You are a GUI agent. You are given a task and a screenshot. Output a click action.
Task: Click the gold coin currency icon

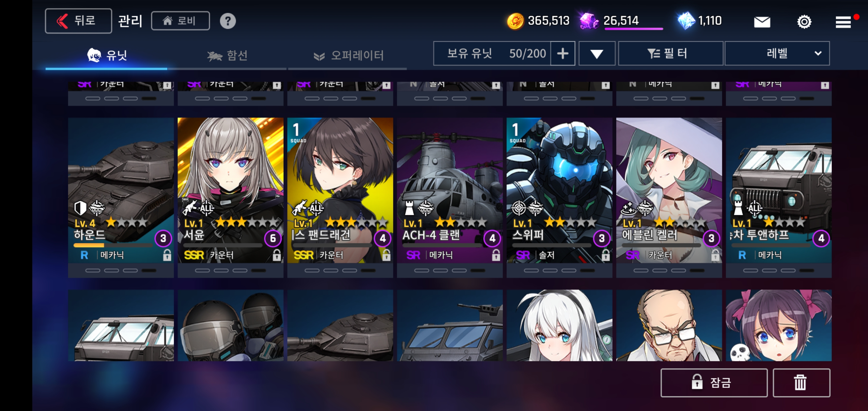point(515,21)
